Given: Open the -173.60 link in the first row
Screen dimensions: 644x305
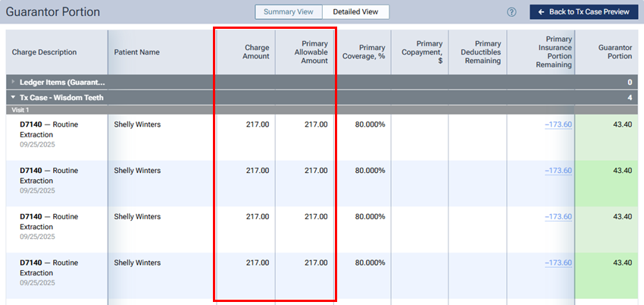Looking at the screenshot, I should pos(558,124).
